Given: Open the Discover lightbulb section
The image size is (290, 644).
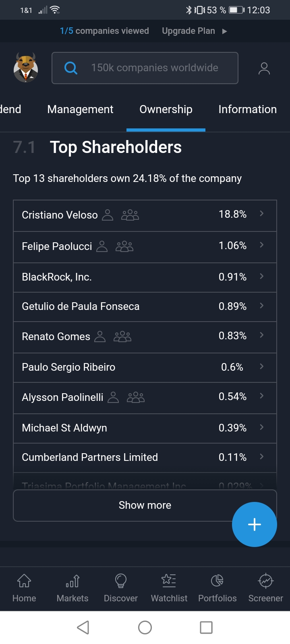Looking at the screenshot, I should point(121,588).
